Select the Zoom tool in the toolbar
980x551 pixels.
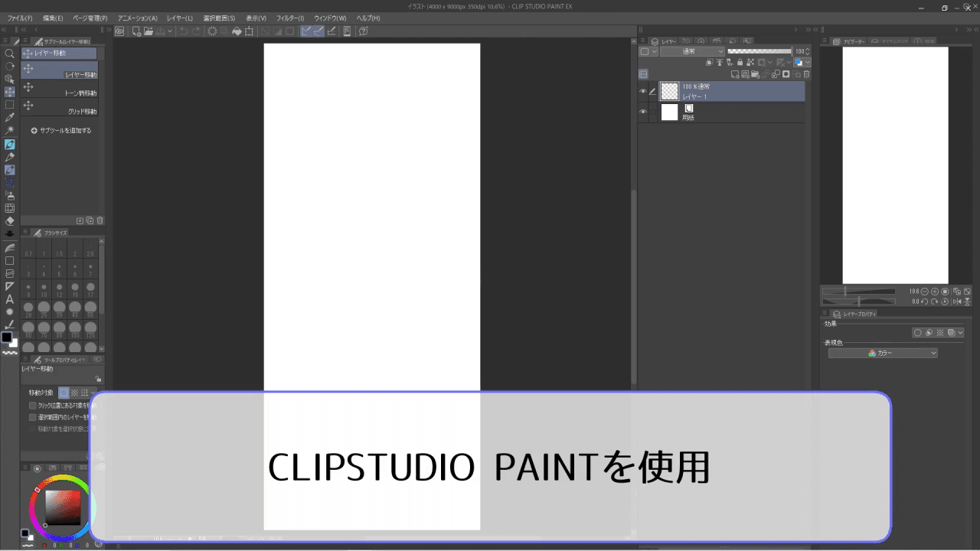10,55
